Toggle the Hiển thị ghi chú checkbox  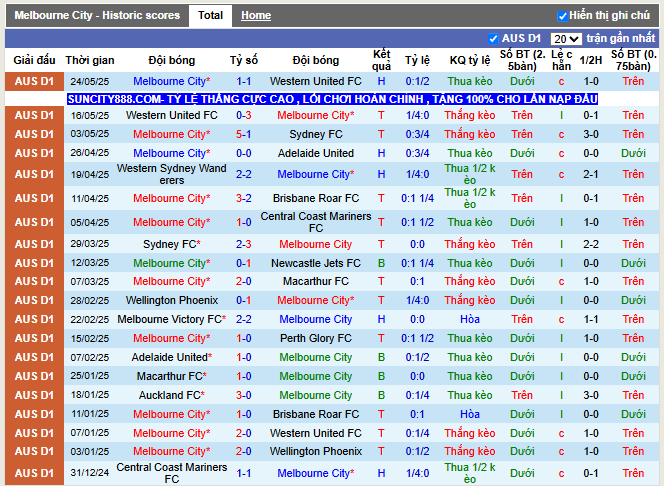point(562,16)
